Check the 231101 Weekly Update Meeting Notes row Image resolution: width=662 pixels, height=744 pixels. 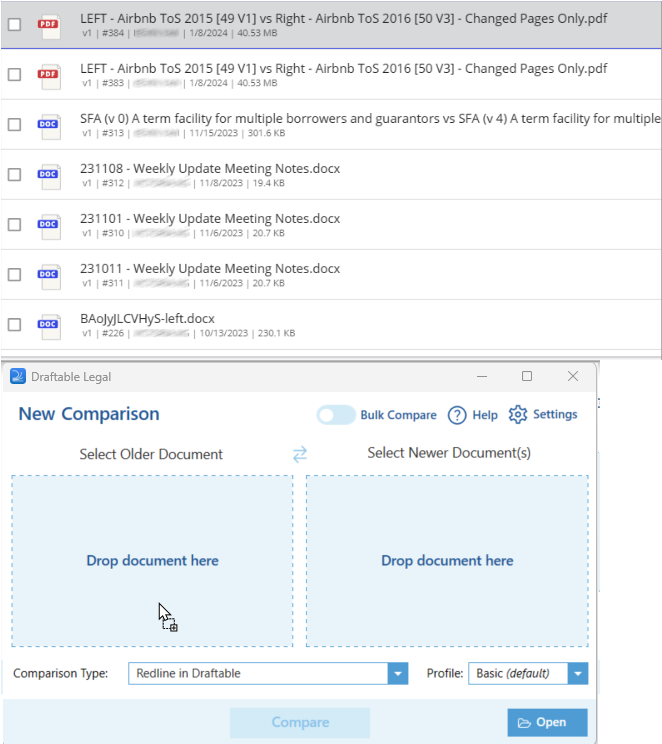click(x=15, y=224)
